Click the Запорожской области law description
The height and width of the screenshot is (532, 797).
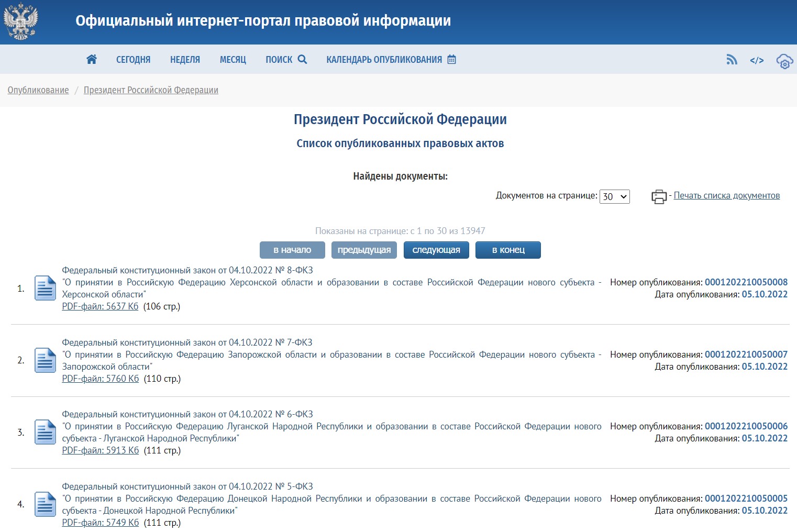tap(331, 361)
